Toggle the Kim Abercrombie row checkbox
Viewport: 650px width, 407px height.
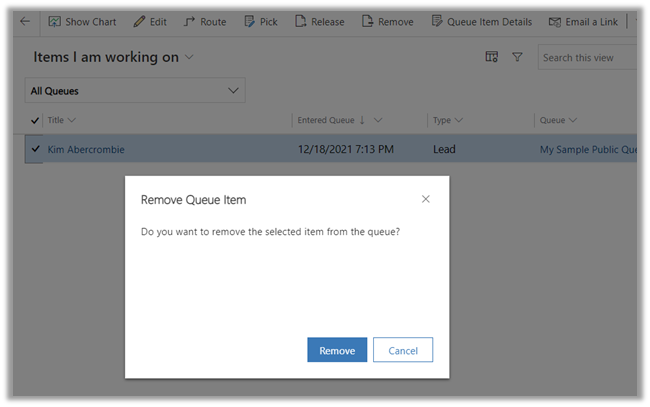coord(36,149)
